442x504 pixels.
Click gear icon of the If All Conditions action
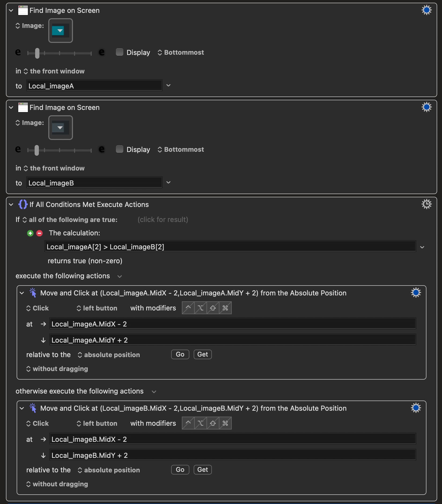(426, 204)
